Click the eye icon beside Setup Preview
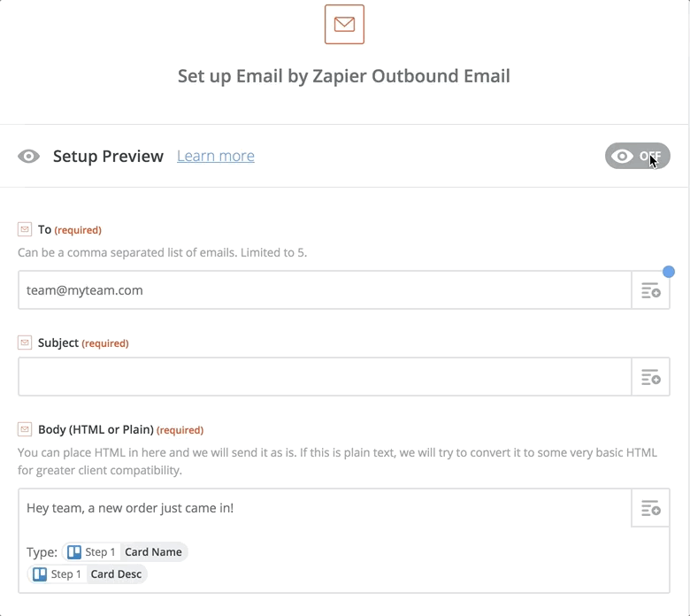The image size is (690, 616). click(28, 157)
